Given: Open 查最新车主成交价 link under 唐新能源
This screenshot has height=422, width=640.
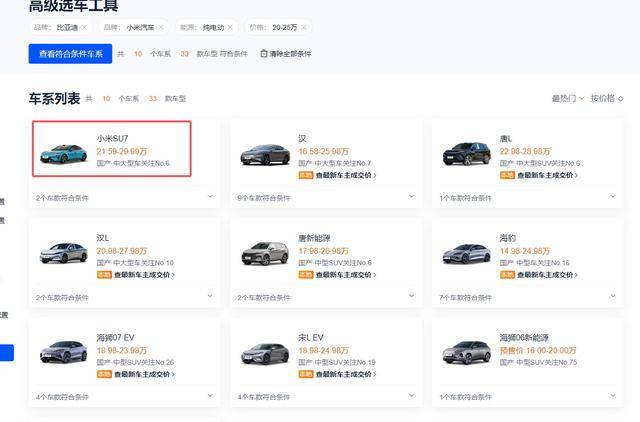Looking at the screenshot, I should tap(346, 275).
